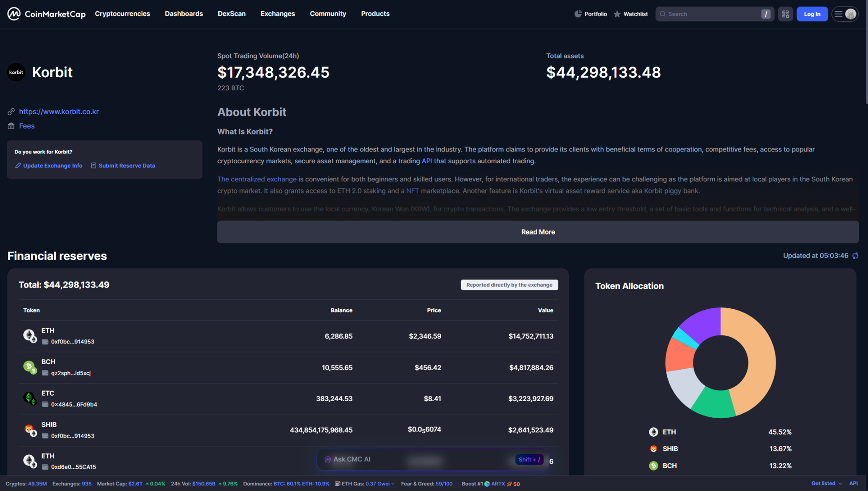The image size is (868, 491).
Task: Click the gas pump icon in the status bar
Action: click(338, 483)
